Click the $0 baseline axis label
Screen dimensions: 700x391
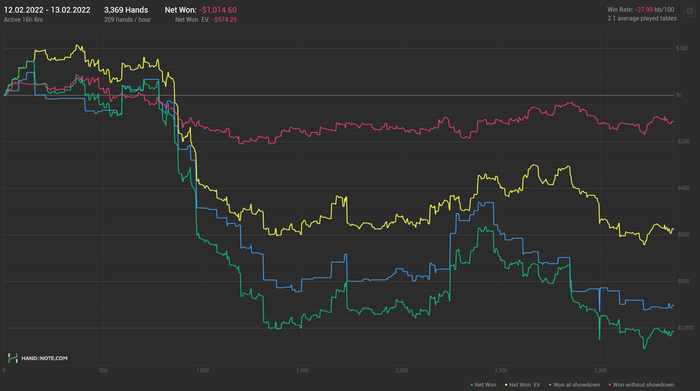coord(679,95)
